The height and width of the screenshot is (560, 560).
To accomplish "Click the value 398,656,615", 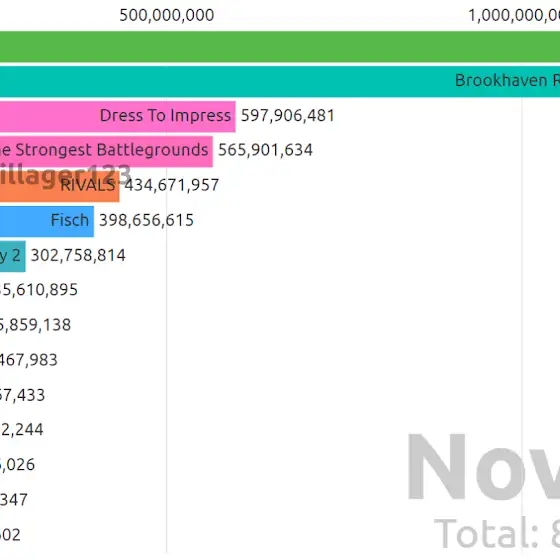I will pyautogui.click(x=146, y=220).
